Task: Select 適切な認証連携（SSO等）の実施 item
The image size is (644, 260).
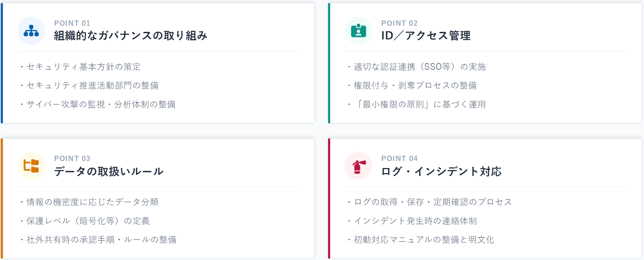Action: (x=420, y=67)
